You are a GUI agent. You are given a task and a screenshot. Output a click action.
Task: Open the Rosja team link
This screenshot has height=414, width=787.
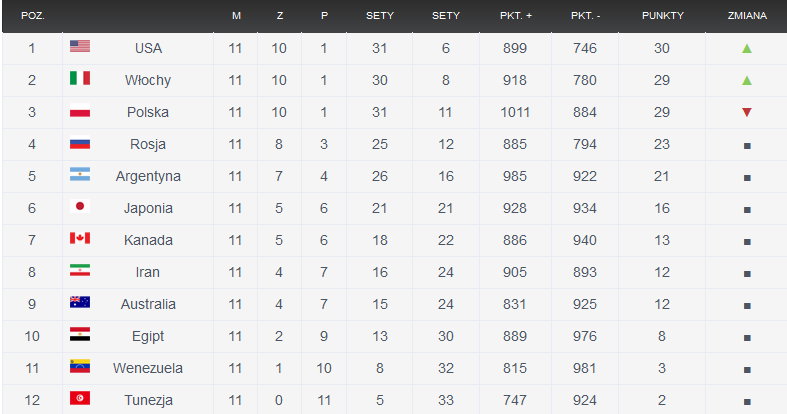pyautogui.click(x=148, y=145)
